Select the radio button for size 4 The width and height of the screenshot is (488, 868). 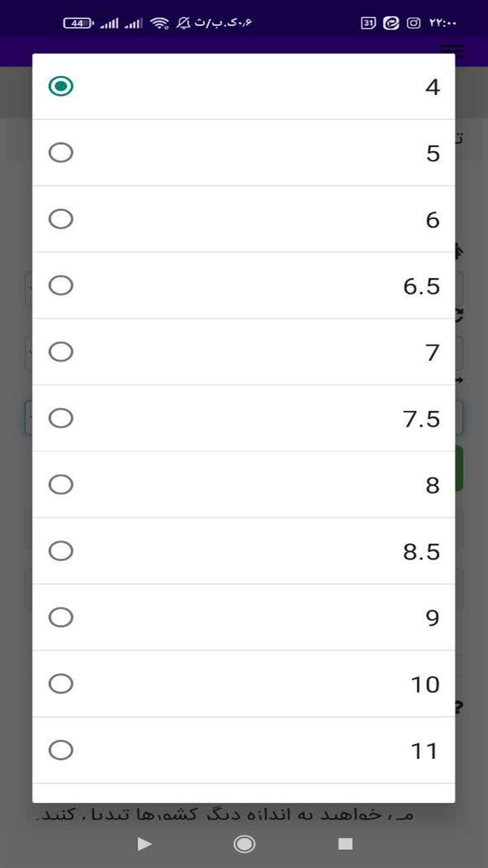pos(61,86)
